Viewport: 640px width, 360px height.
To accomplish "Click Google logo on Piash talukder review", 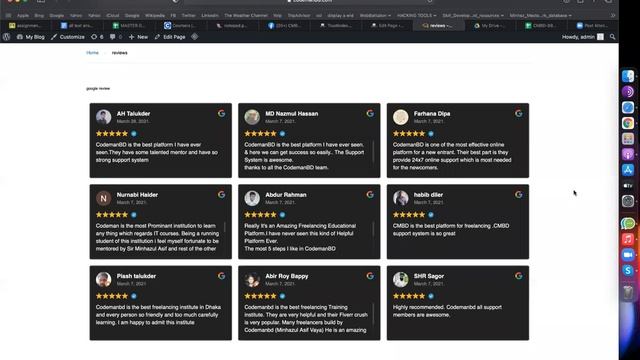I will pyautogui.click(x=221, y=276).
